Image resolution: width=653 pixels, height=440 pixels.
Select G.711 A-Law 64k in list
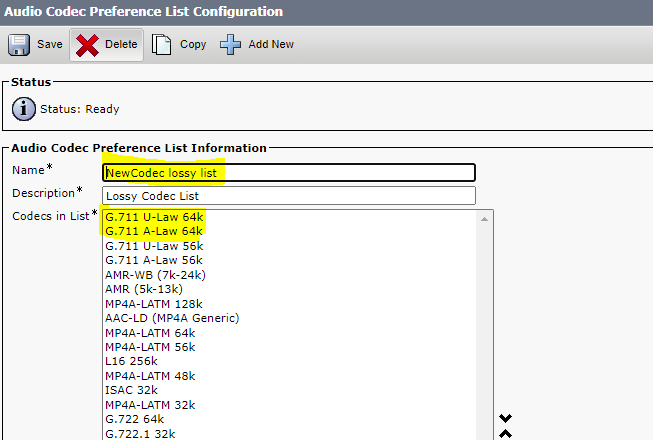[154, 231]
